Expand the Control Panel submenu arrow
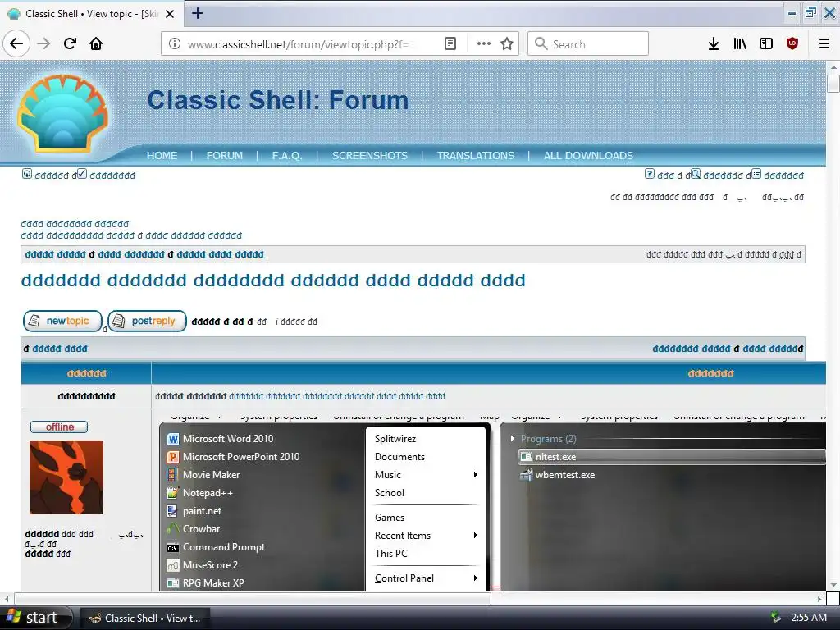This screenshot has height=630, width=840. click(475, 578)
